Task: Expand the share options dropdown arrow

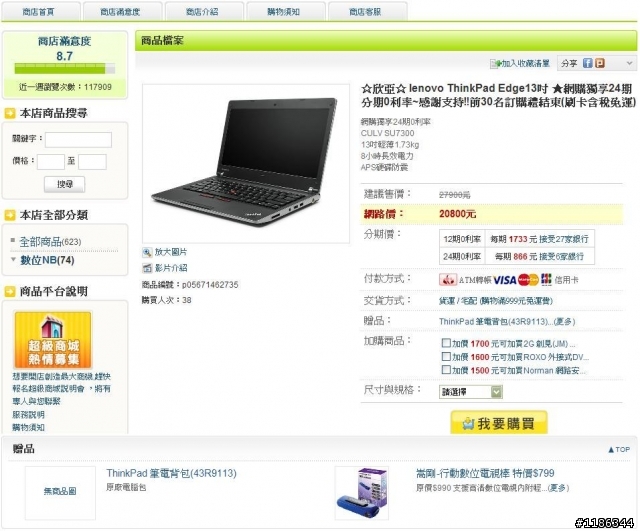Action: point(629,63)
